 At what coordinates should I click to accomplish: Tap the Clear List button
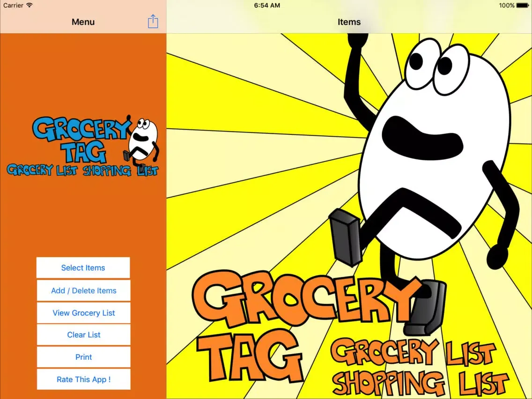pyautogui.click(x=83, y=335)
